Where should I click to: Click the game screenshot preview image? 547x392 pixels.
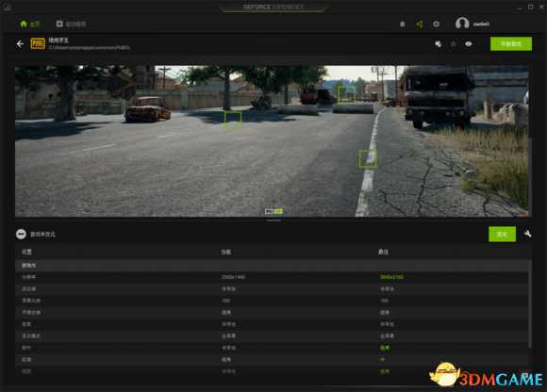pos(272,140)
